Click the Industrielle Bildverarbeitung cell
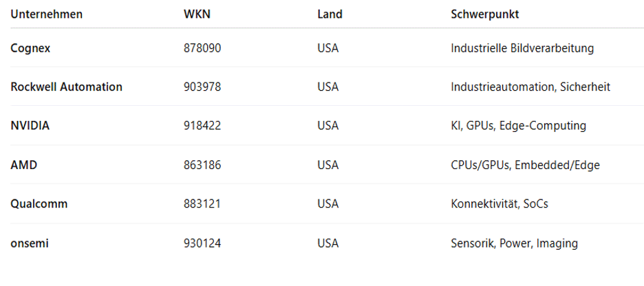Image resolution: width=644 pixels, height=286 pixels. click(x=522, y=48)
